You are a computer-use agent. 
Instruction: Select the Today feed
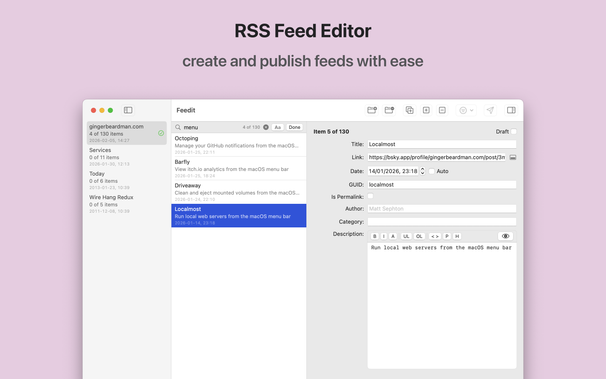point(127,180)
